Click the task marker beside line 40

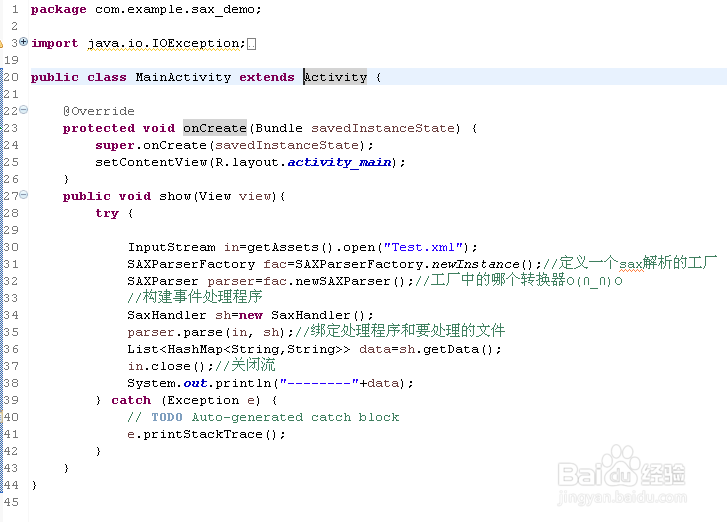2,417
